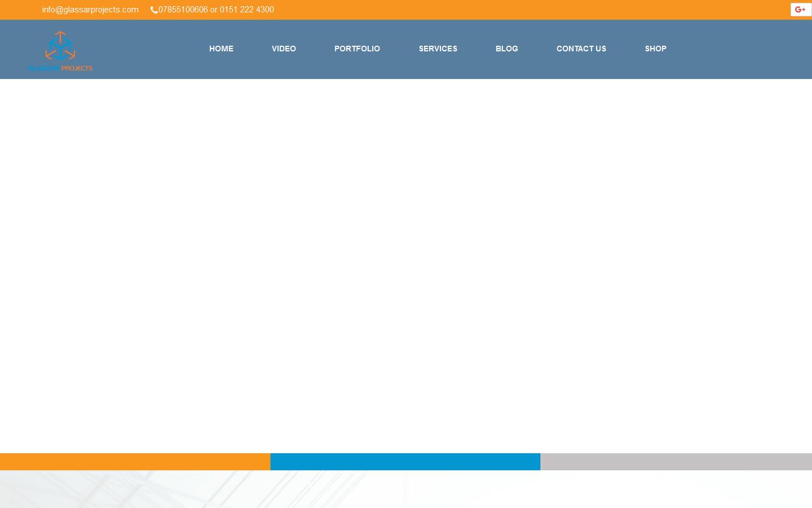Select the Google+ icon in top-right corner

click(x=801, y=10)
